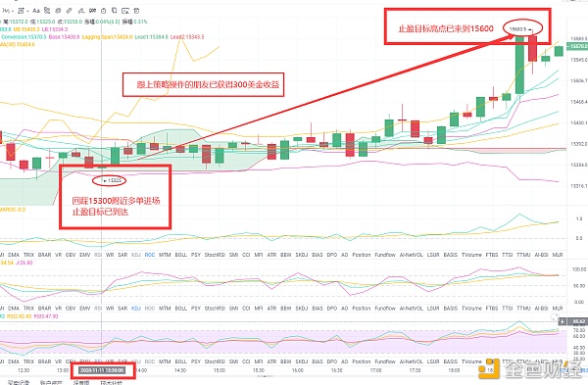Choose AI-NetVOL in the ROC pane indicator row

pyautogui.click(x=412, y=255)
